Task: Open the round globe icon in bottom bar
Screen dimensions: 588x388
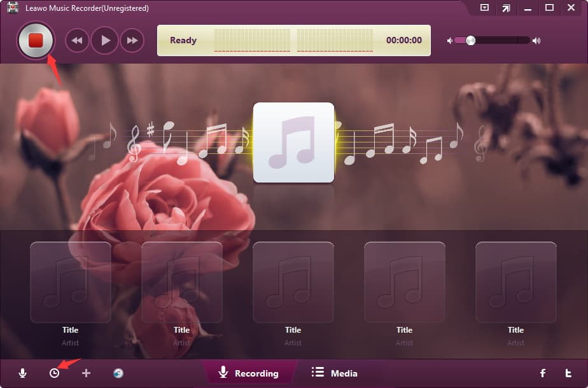Action: [x=118, y=373]
